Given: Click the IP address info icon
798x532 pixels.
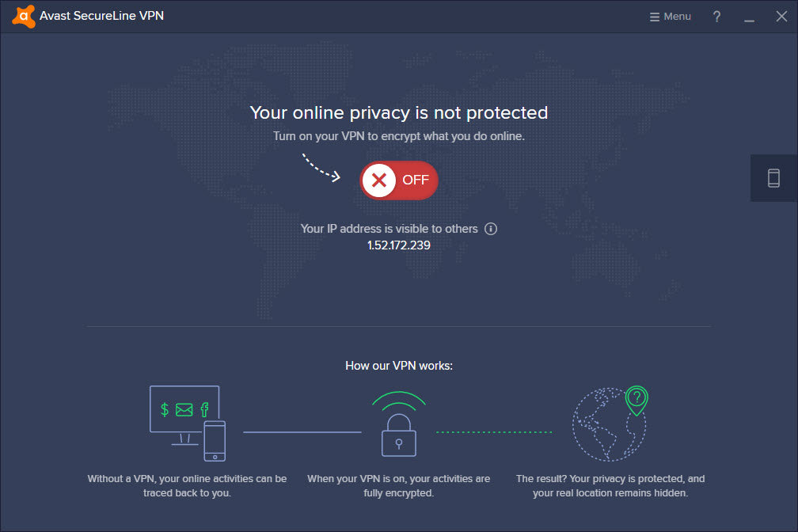Looking at the screenshot, I should point(491,229).
